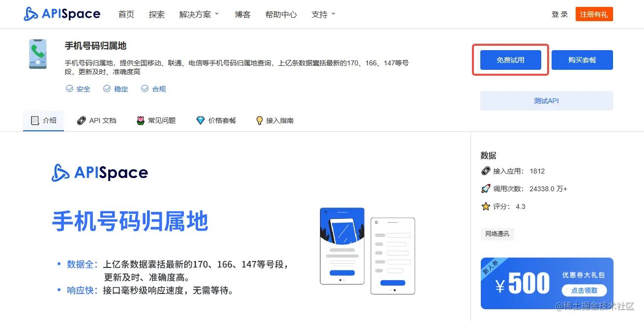Image resolution: width=644 pixels, height=321 pixels.
Task: Click the 稳定 label text
Action: point(121,89)
